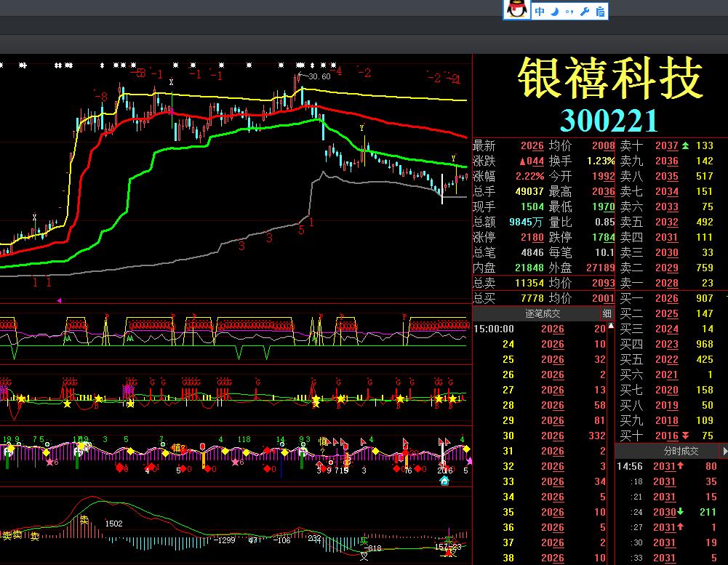Screen dimensions: 728x565
Task: Select 买四 volume 968
Action: [x=705, y=345]
